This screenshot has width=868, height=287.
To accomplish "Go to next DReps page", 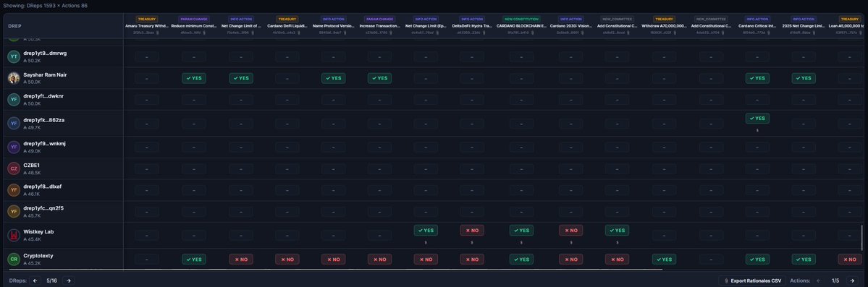I will click(x=69, y=280).
